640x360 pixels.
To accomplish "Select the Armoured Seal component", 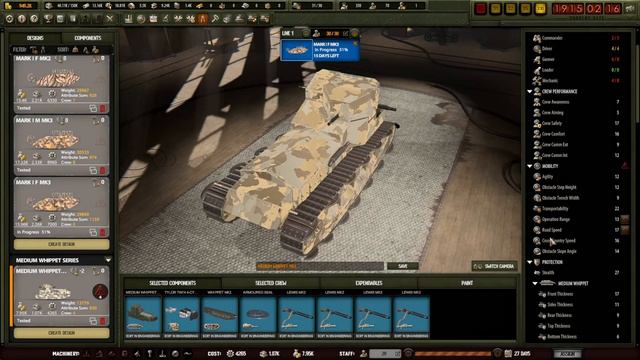I will pos(258,315).
